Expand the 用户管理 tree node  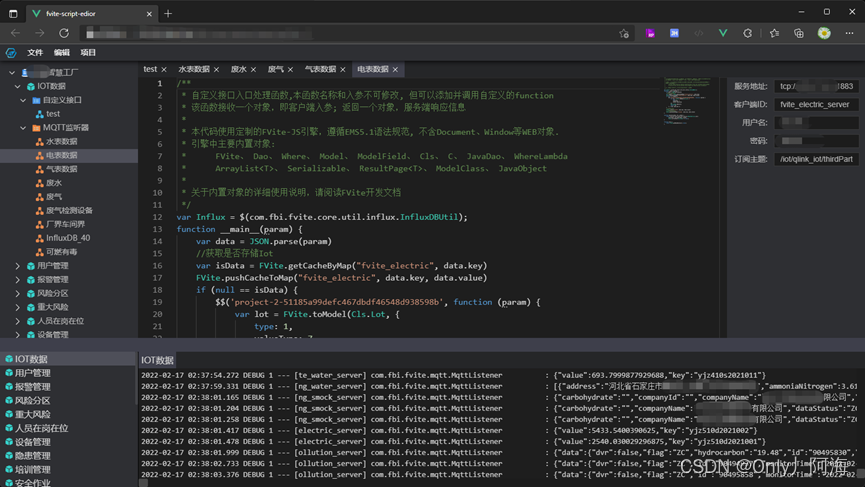17,266
